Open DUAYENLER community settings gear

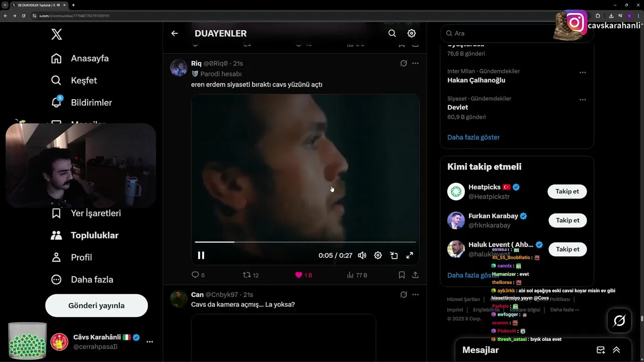pyautogui.click(x=412, y=33)
